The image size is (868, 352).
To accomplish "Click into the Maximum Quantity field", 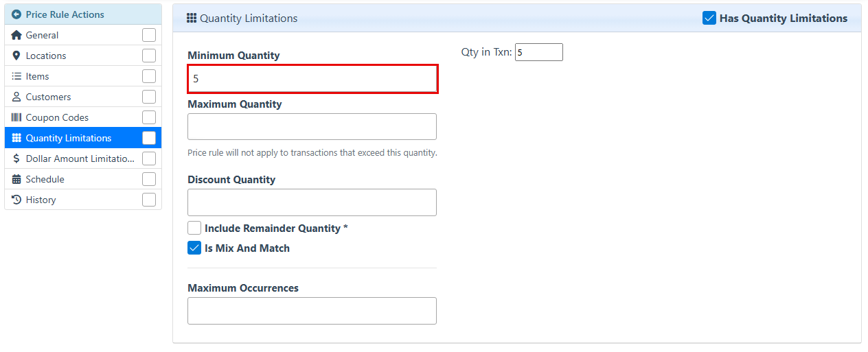I will [312, 127].
